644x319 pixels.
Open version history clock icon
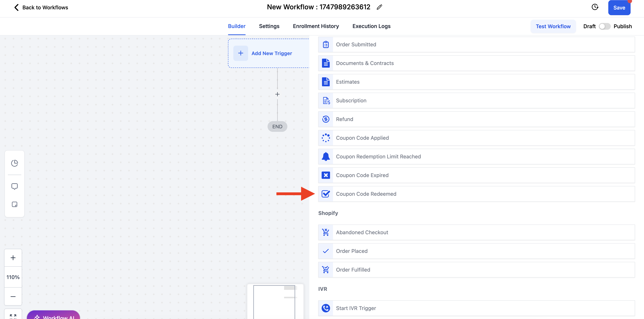[595, 7]
